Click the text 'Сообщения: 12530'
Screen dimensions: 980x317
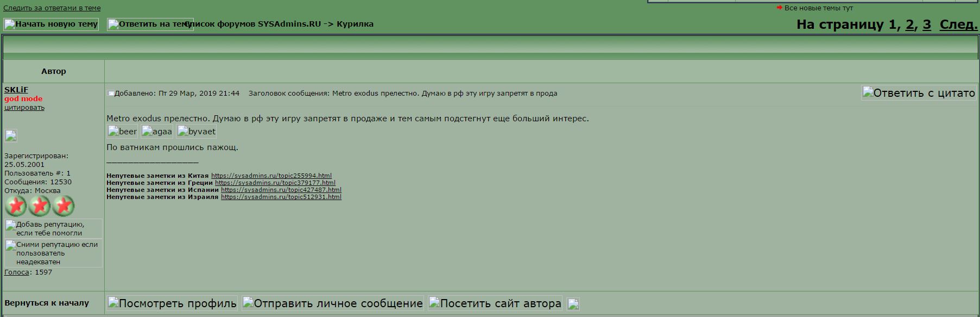pos(38,182)
